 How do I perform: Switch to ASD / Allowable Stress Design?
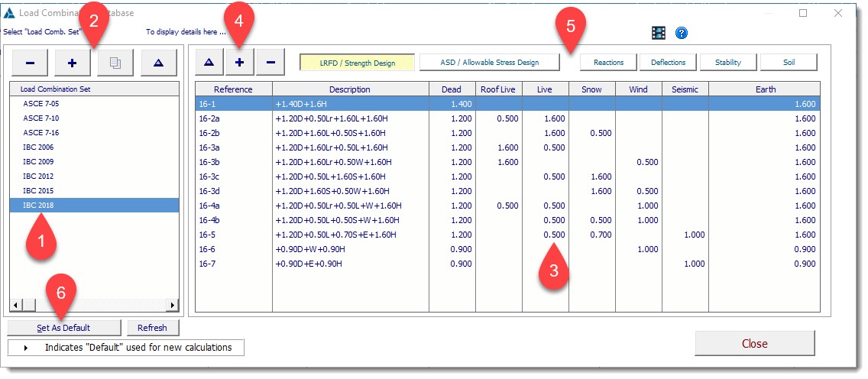pyautogui.click(x=489, y=63)
